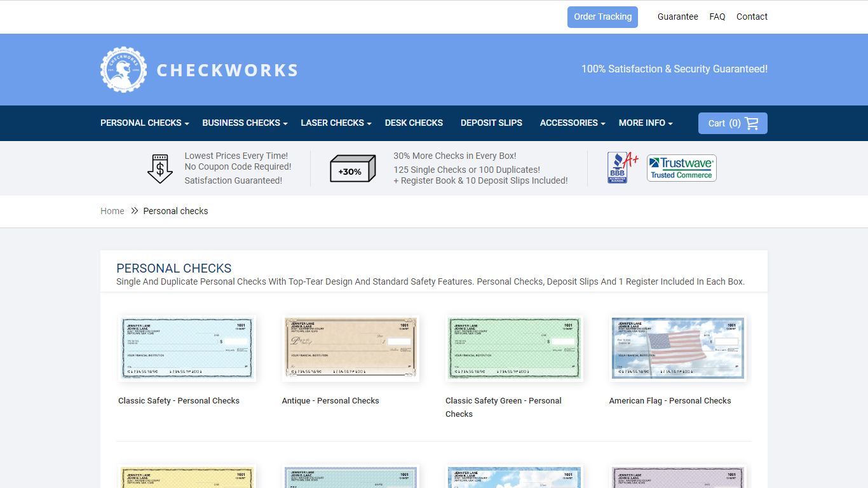Screen dimensions: 868x488
Task: Open the Guarantee link
Action: pyautogui.click(x=677, y=17)
